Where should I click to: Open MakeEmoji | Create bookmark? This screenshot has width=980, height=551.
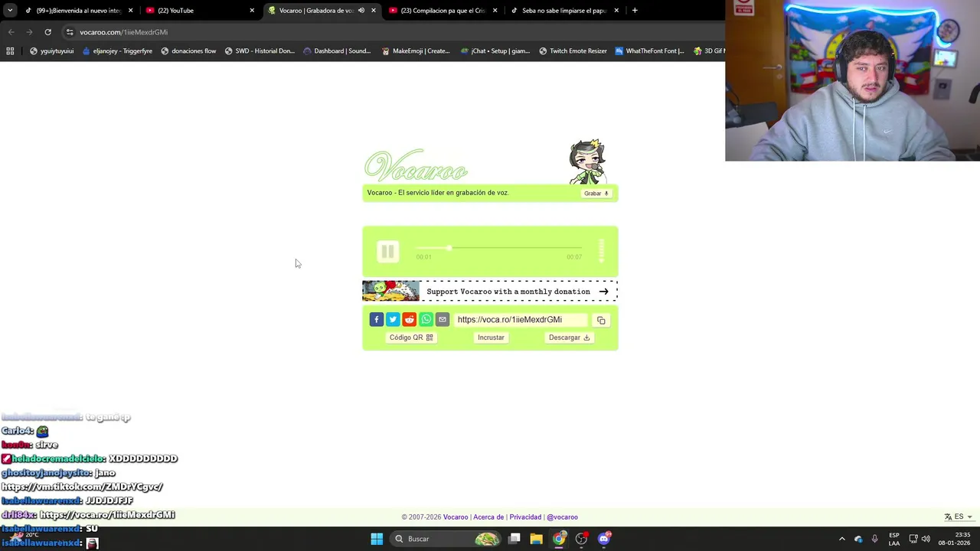(x=416, y=51)
